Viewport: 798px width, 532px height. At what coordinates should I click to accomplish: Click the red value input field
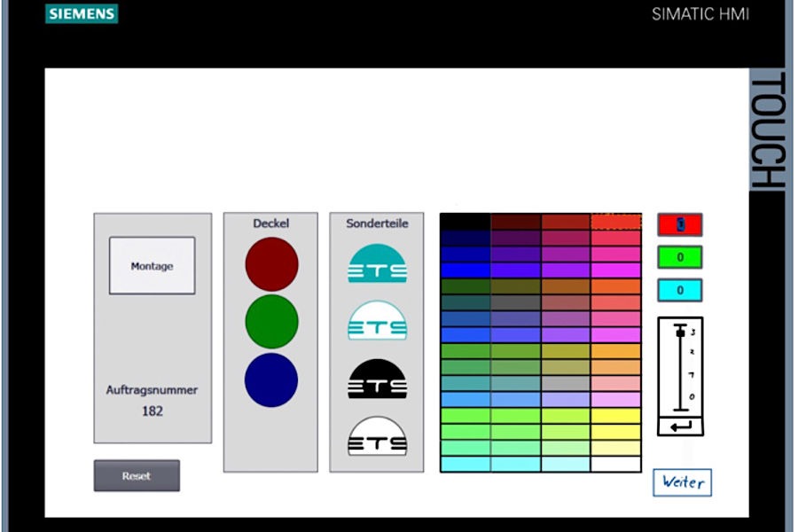point(679,224)
